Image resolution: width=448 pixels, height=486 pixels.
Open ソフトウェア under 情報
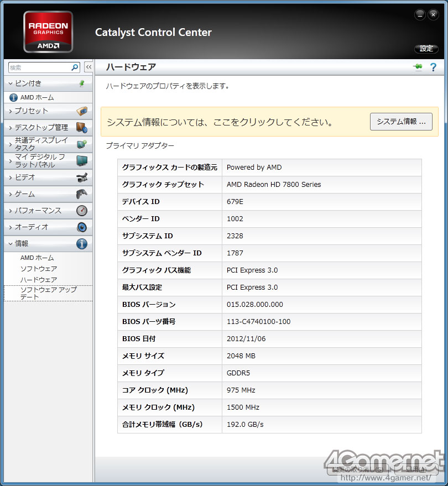pyautogui.click(x=39, y=269)
